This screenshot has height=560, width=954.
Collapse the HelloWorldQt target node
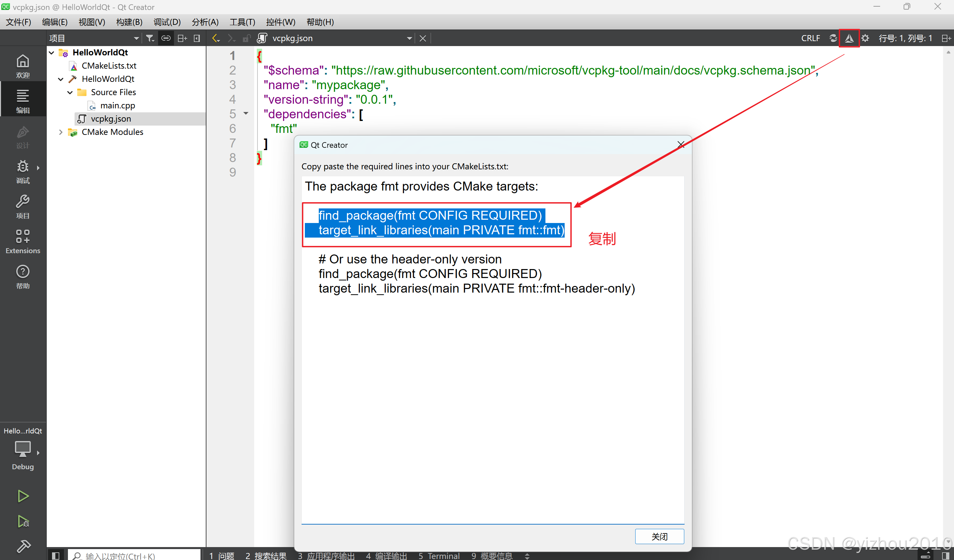pyautogui.click(x=61, y=79)
